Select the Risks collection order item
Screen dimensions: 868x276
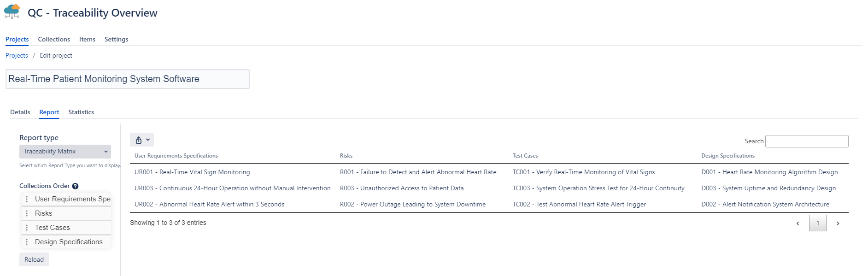[x=66, y=213]
